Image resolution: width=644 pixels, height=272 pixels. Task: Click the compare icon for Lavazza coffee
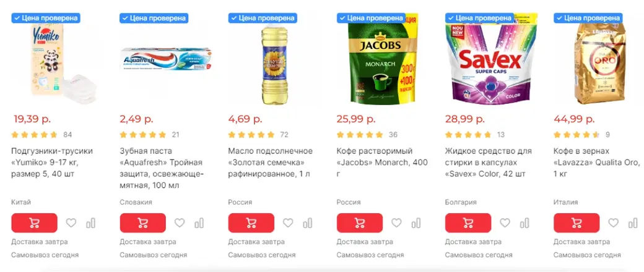click(x=633, y=223)
